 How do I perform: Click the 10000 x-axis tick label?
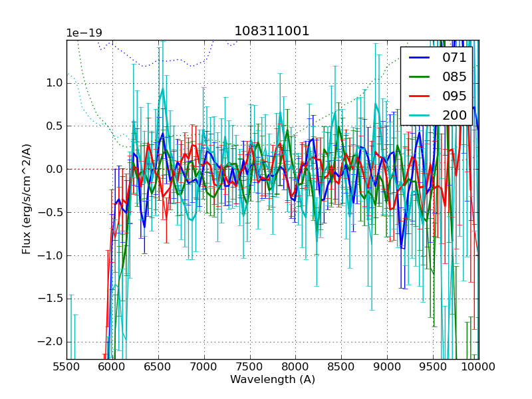pyautogui.click(x=478, y=366)
